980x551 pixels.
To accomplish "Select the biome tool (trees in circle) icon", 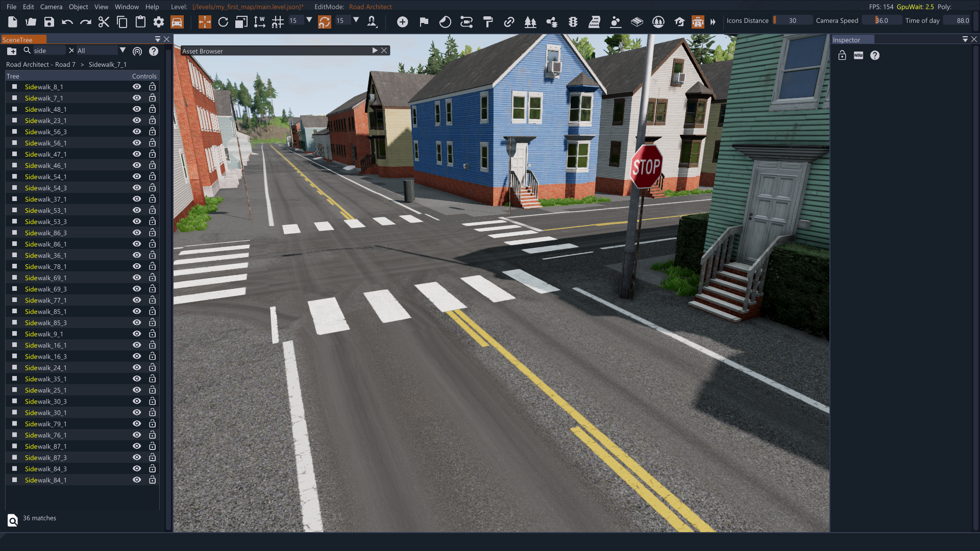I will click(x=658, y=21).
